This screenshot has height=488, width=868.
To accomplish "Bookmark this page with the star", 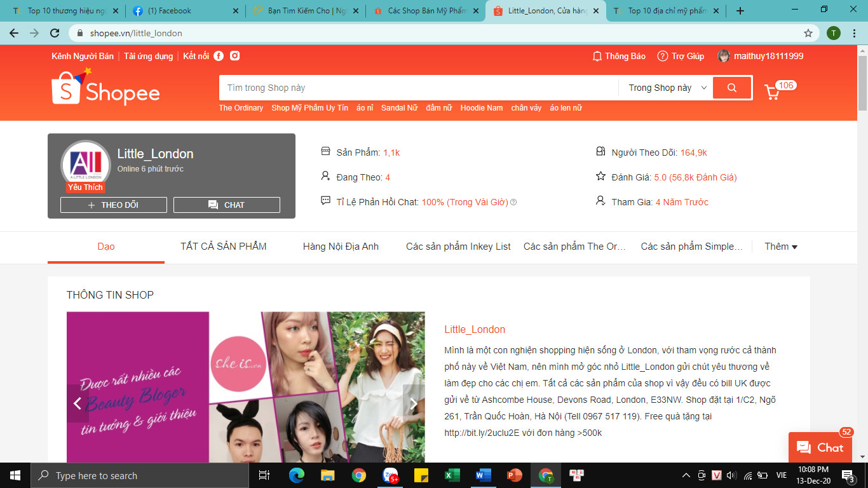I will coord(808,33).
